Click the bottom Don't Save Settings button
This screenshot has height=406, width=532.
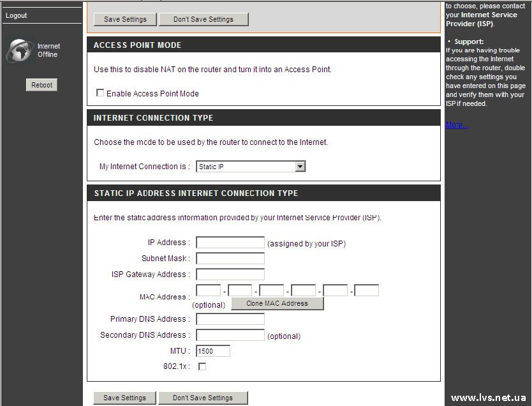click(x=203, y=398)
